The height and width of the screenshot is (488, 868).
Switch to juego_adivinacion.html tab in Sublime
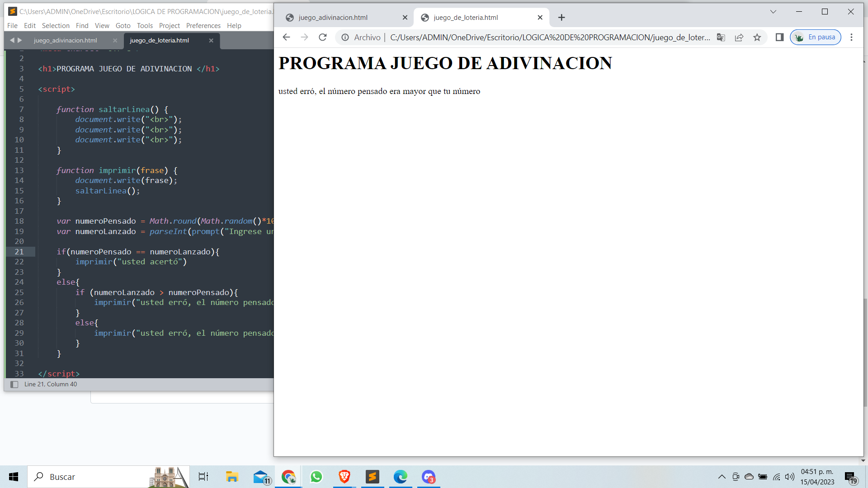66,40
